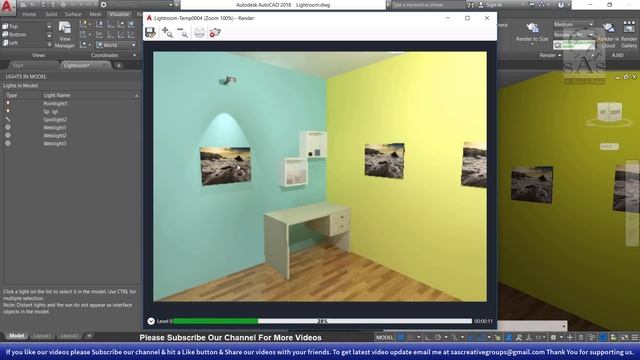Open the Solid ribbon tab
The width and height of the screenshot is (640, 360).
click(x=51, y=14)
